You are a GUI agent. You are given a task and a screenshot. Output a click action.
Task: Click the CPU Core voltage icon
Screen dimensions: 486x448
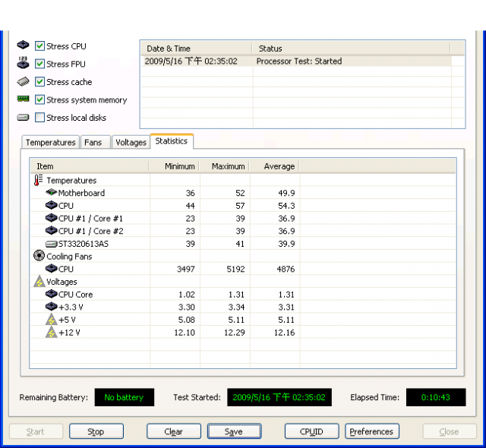click(51, 294)
